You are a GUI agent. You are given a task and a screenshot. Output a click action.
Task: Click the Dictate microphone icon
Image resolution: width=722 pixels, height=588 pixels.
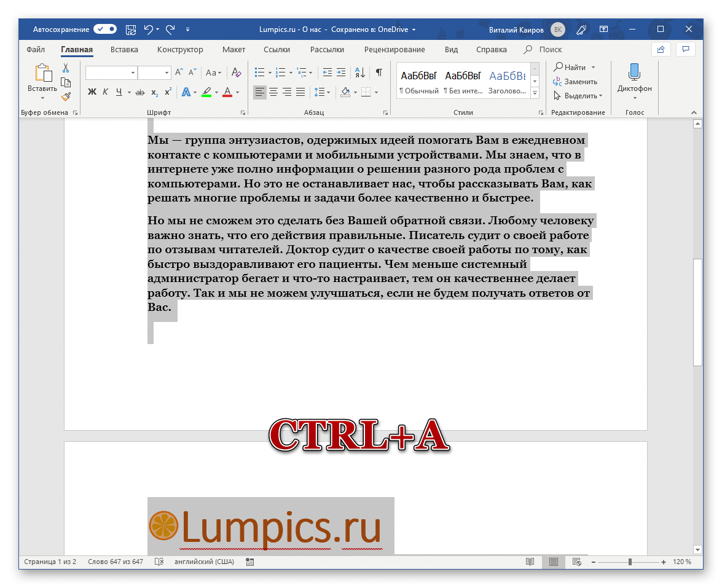635,73
